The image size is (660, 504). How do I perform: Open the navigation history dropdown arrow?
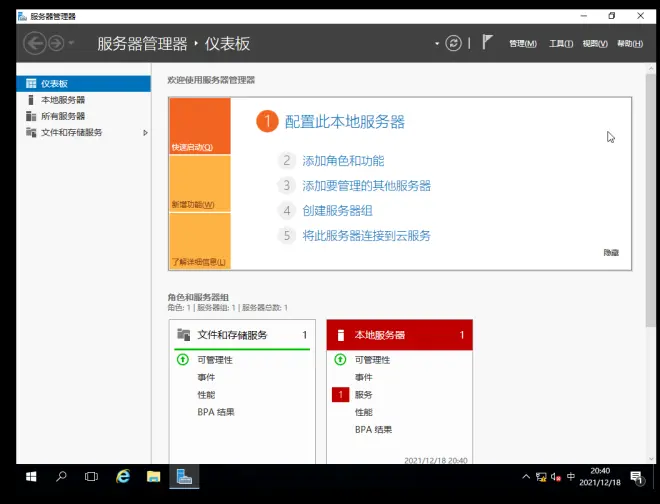71,43
